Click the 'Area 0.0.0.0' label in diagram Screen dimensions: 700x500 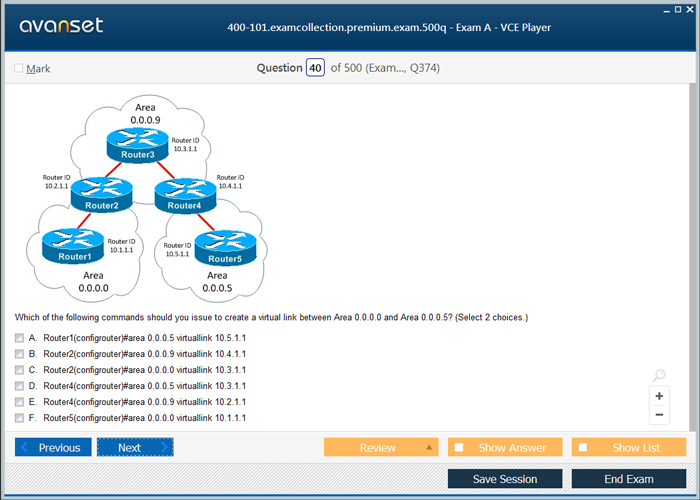click(x=93, y=282)
